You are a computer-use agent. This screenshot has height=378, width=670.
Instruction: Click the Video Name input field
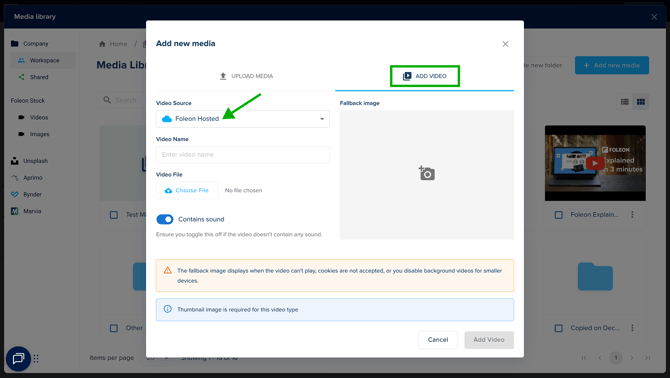point(243,155)
